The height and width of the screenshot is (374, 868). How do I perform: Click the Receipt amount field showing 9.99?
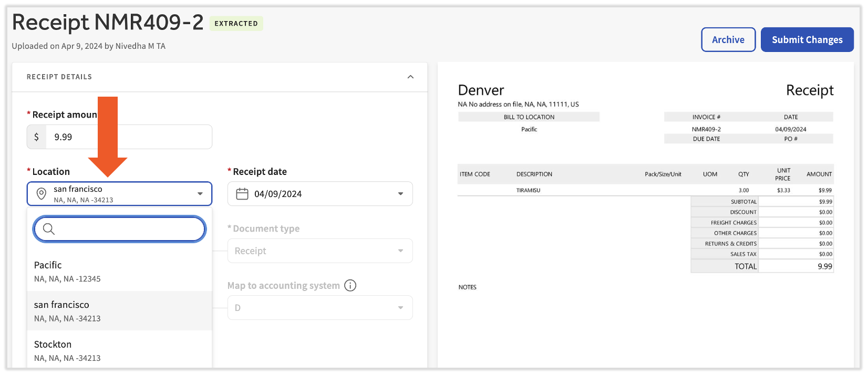(x=129, y=137)
